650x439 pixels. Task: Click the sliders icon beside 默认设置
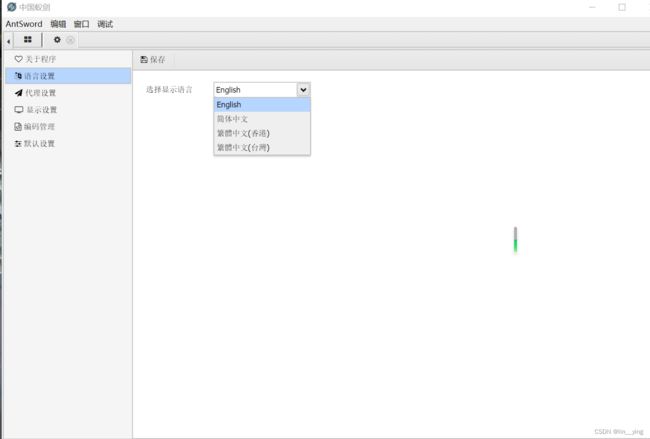(x=18, y=143)
